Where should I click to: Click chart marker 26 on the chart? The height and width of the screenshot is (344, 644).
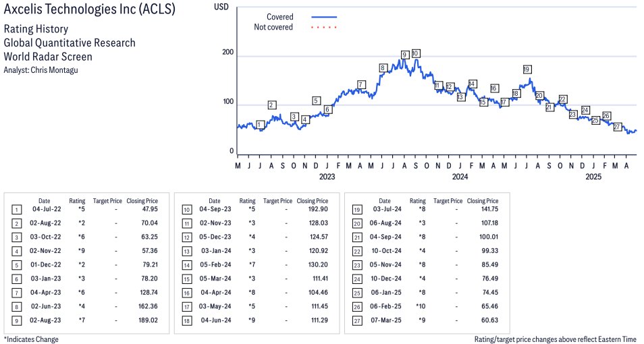(x=606, y=116)
